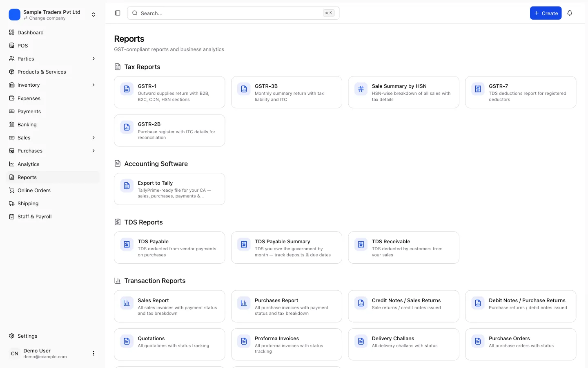This screenshot has width=588, height=368.
Task: Click the GSTR-7 report icon
Action: [x=478, y=89]
